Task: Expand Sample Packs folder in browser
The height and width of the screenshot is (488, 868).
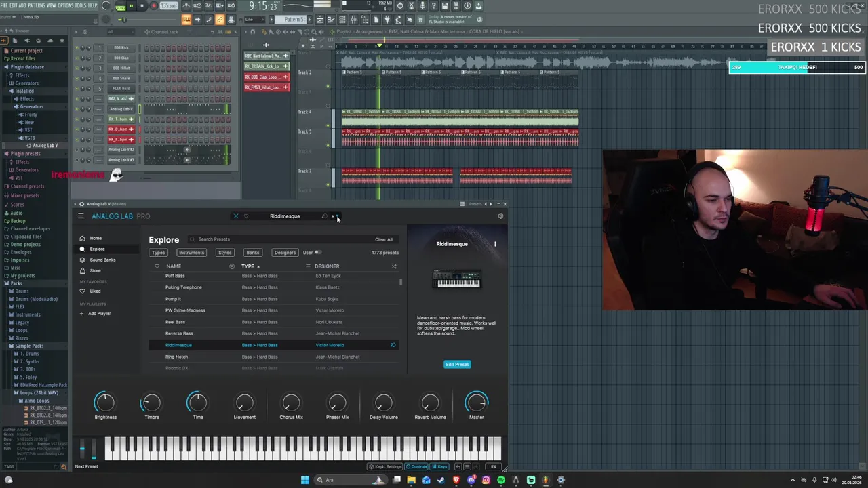Action: pos(29,346)
